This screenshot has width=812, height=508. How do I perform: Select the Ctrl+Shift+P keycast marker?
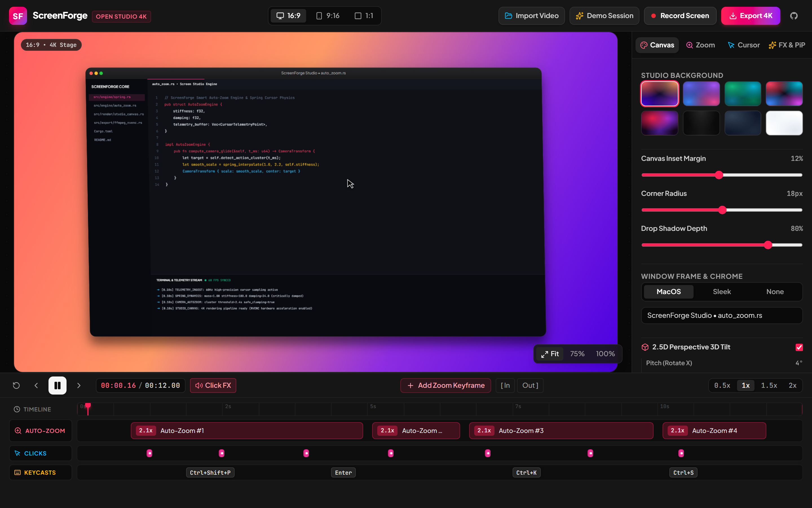(x=210, y=473)
